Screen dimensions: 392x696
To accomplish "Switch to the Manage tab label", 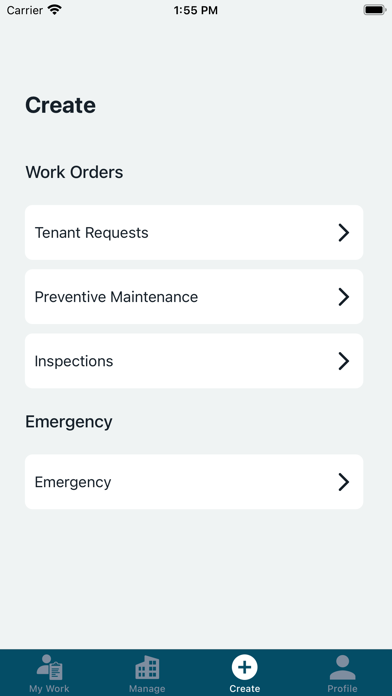I will pyautogui.click(x=147, y=689).
